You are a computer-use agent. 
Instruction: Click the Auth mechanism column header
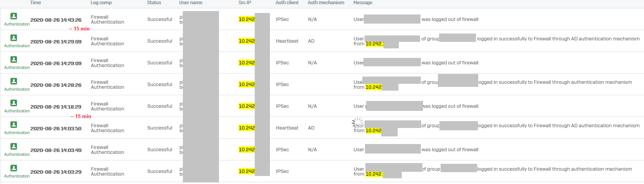click(x=326, y=3)
